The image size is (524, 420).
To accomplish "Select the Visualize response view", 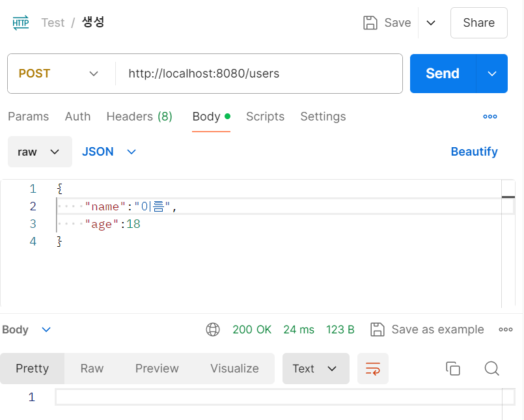I will click(234, 369).
